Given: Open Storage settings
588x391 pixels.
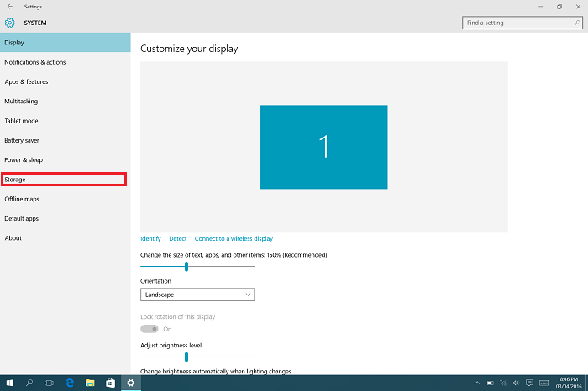Looking at the screenshot, I should [66, 180].
